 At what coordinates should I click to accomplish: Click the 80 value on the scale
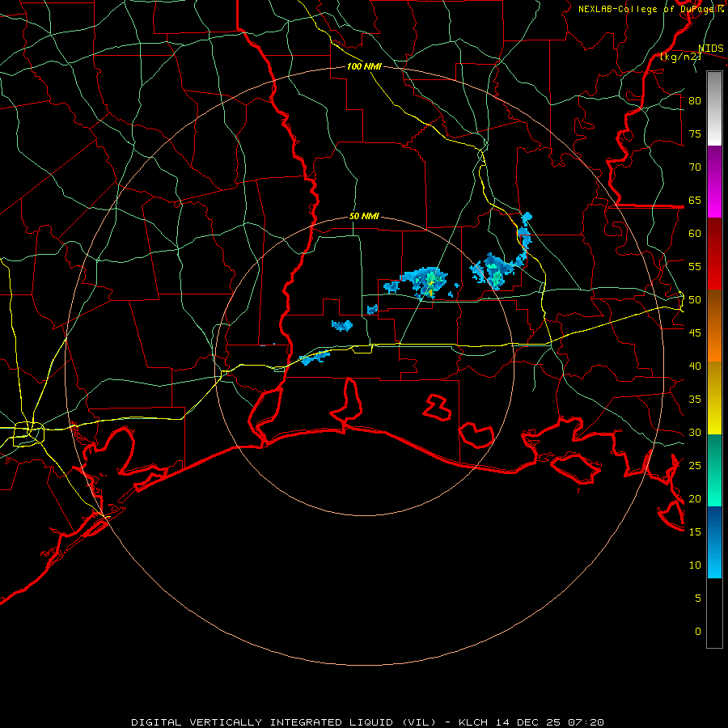695,101
